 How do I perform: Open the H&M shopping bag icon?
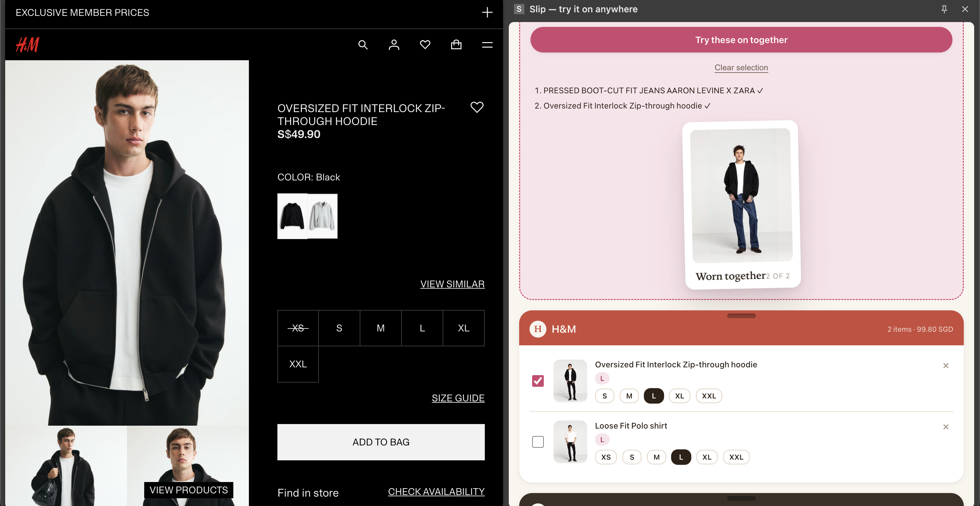click(x=456, y=45)
